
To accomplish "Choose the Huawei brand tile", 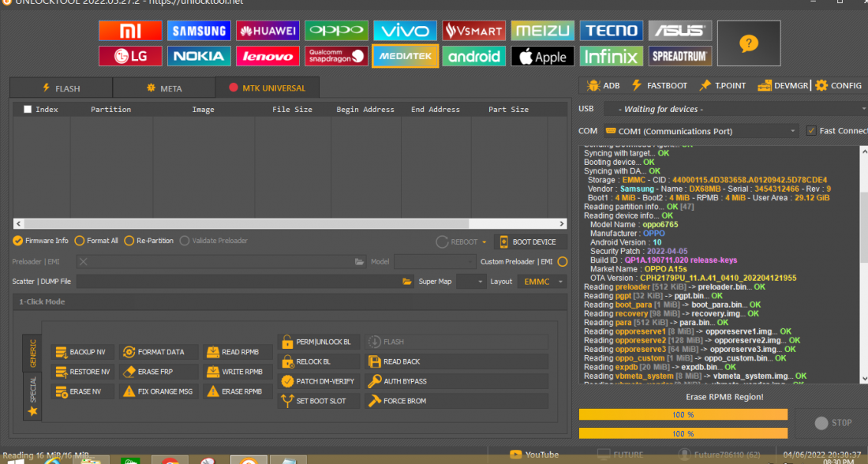I will [x=268, y=31].
